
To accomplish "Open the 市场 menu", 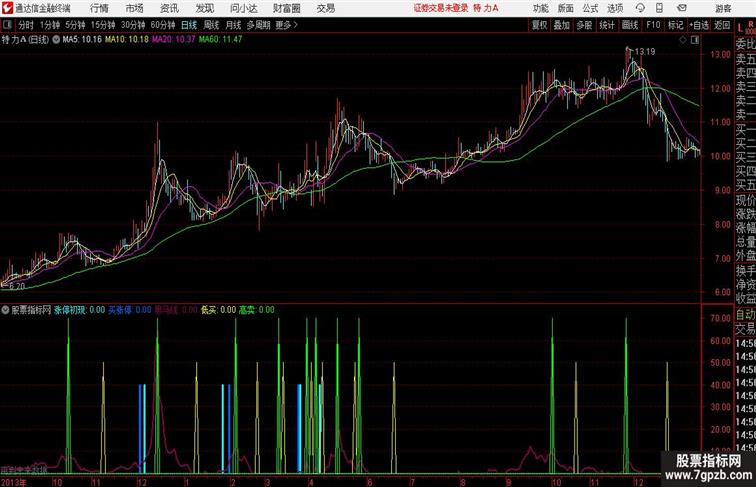I will click(x=135, y=8).
